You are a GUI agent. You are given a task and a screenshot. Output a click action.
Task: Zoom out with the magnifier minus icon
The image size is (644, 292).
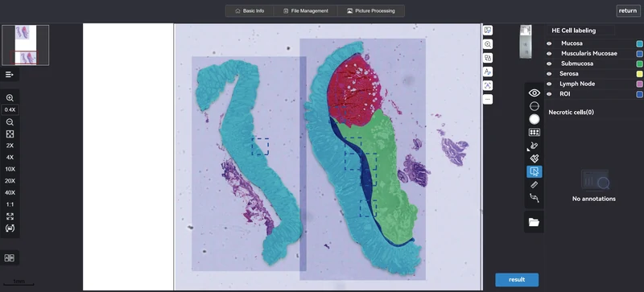click(10, 122)
